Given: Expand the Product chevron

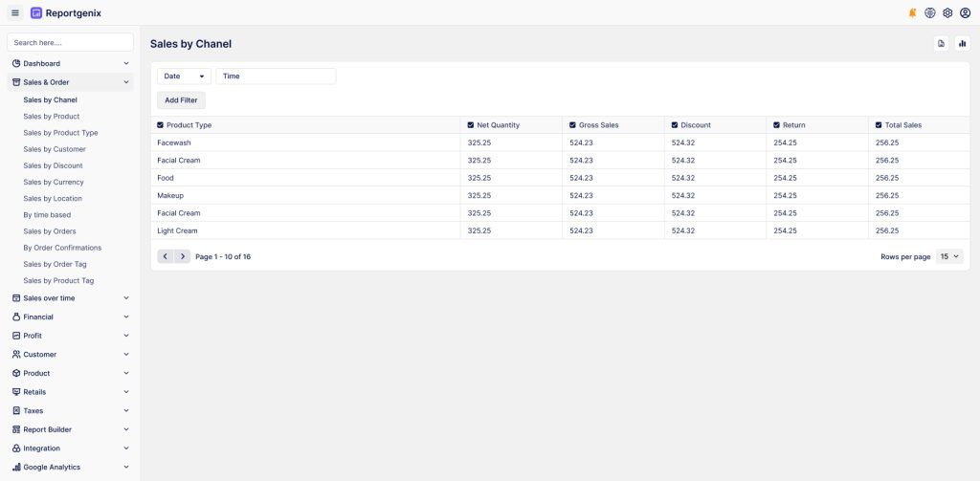Looking at the screenshot, I should click(126, 373).
